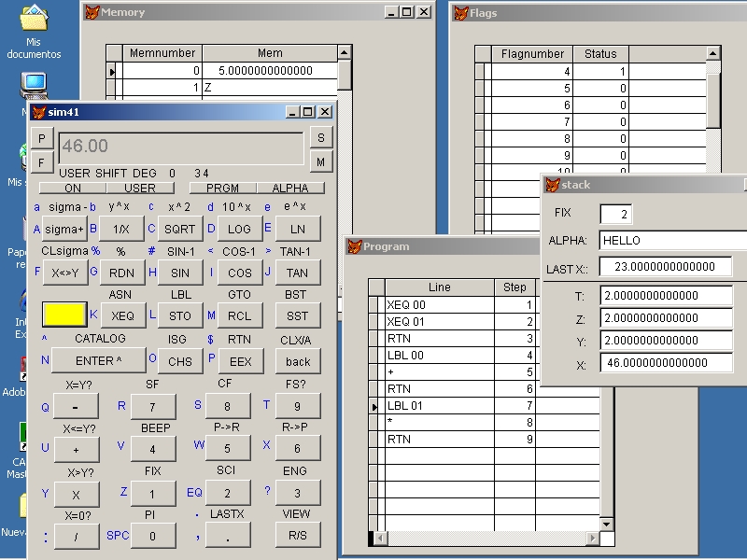Click the XEQ key

[x=123, y=315]
